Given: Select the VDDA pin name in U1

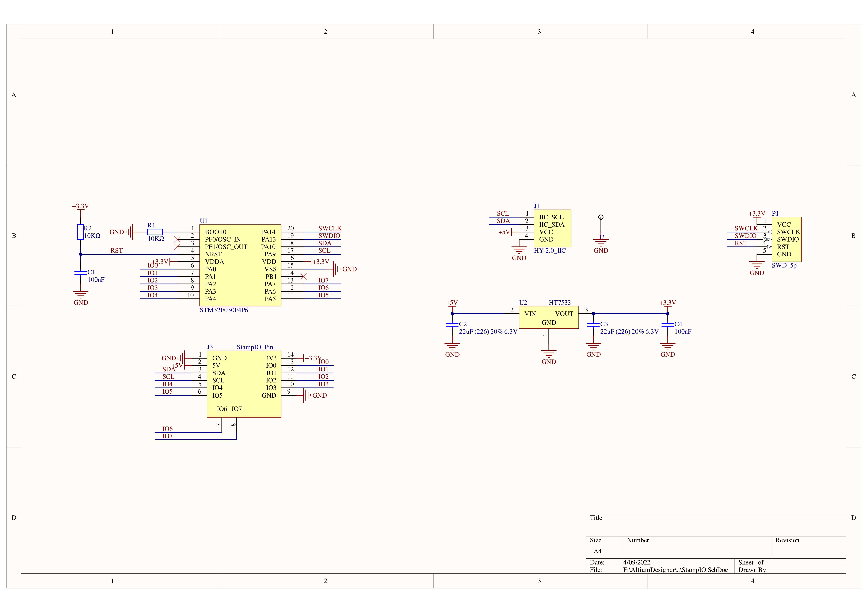Looking at the screenshot, I should [x=214, y=262].
